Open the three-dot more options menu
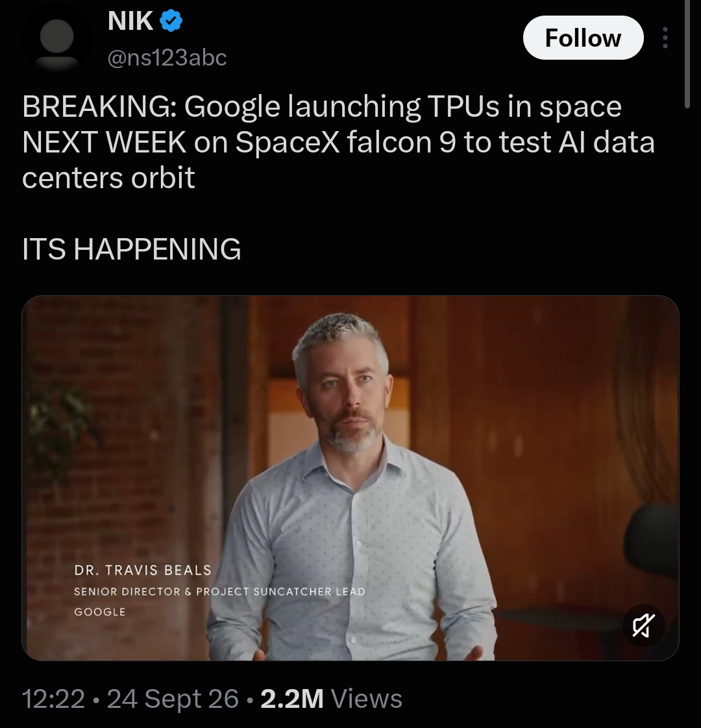The width and height of the screenshot is (701, 728). [x=665, y=38]
